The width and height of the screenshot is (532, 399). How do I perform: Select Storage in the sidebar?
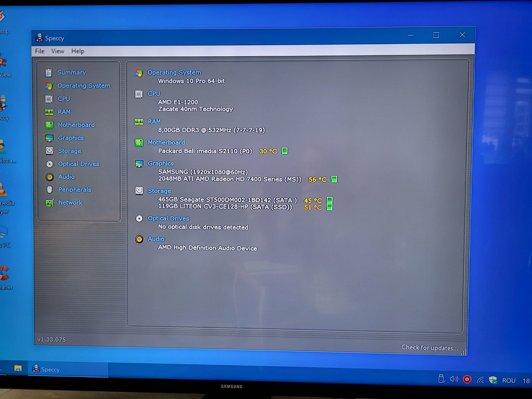tap(70, 151)
